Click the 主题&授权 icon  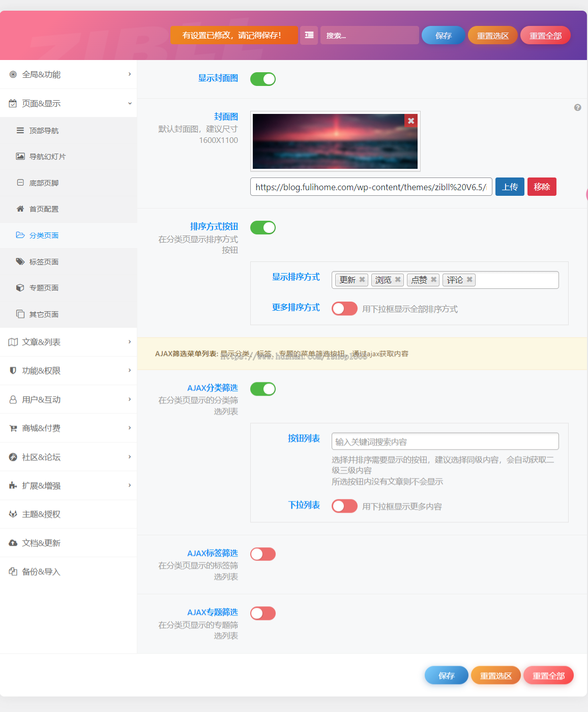coord(13,514)
